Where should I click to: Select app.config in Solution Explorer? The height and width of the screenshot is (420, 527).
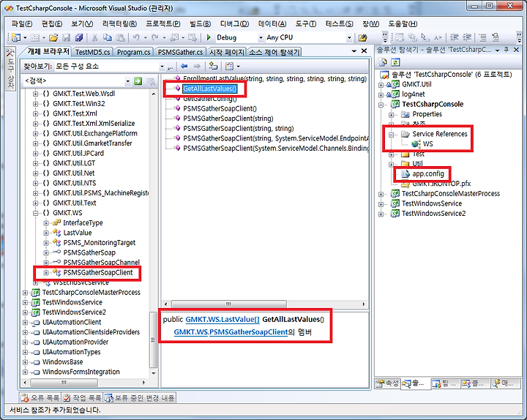(428, 173)
